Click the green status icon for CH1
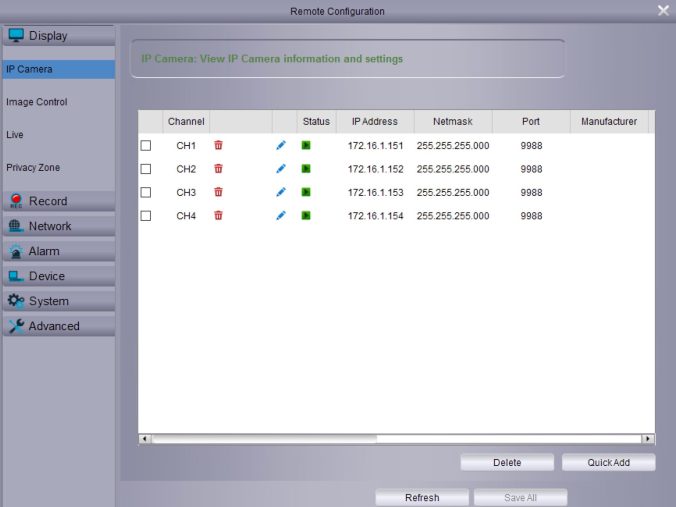 click(306, 146)
